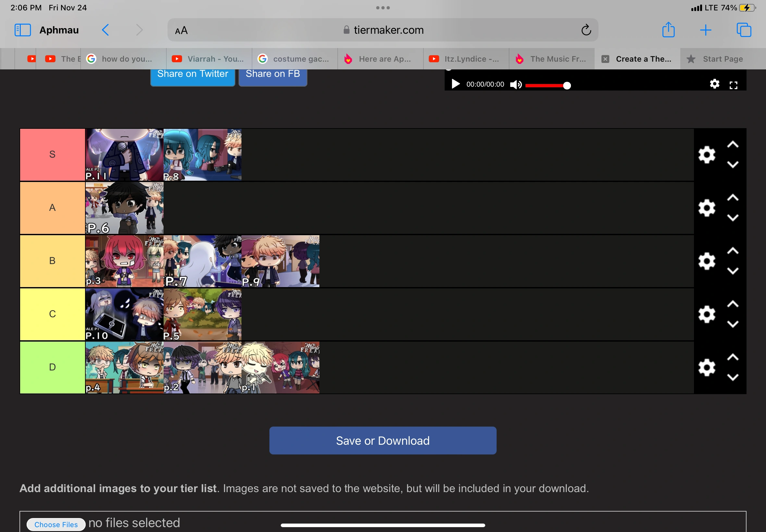Toggle video fullscreen mode

(x=733, y=85)
